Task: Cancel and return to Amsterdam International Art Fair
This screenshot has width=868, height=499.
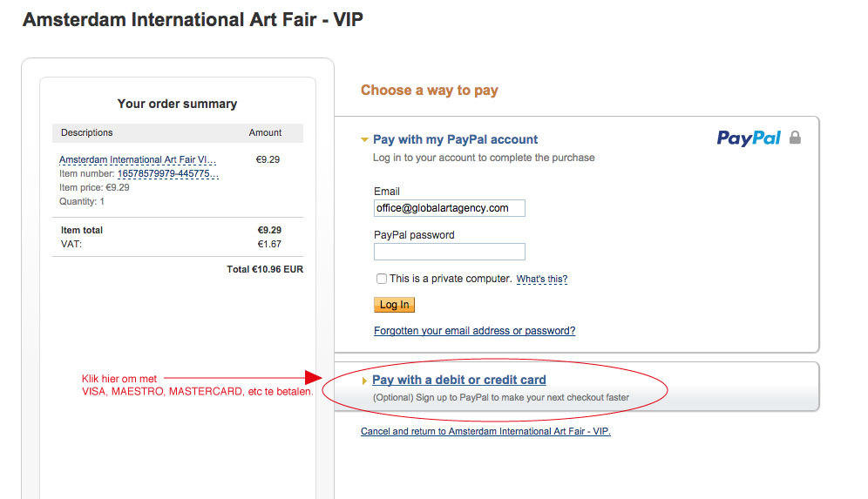Action: click(485, 431)
